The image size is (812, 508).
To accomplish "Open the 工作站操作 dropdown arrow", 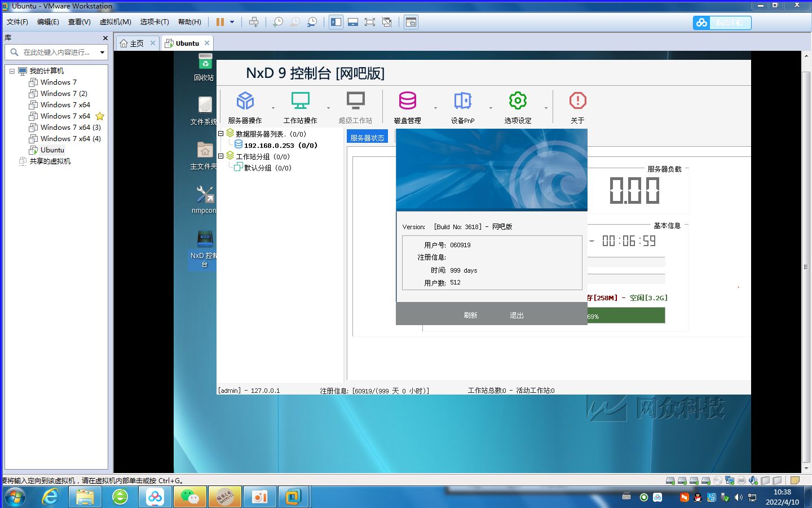I will [329, 108].
